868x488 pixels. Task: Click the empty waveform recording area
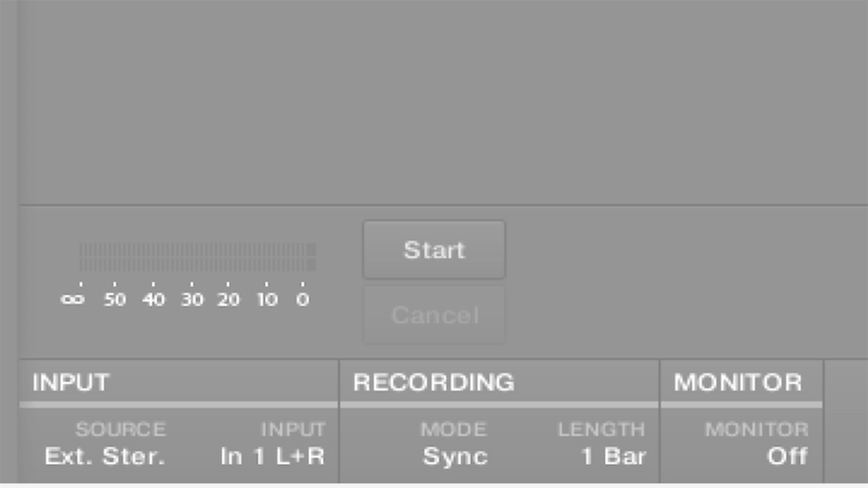point(443,103)
